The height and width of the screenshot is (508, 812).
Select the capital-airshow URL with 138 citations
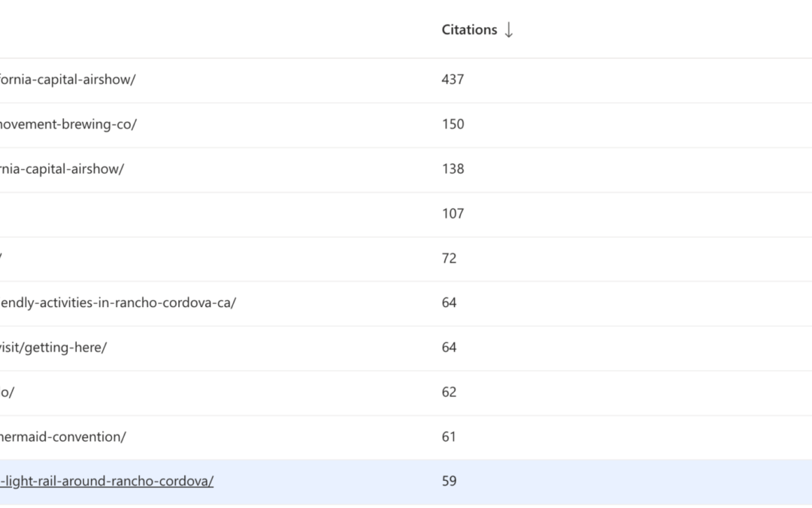click(x=62, y=169)
